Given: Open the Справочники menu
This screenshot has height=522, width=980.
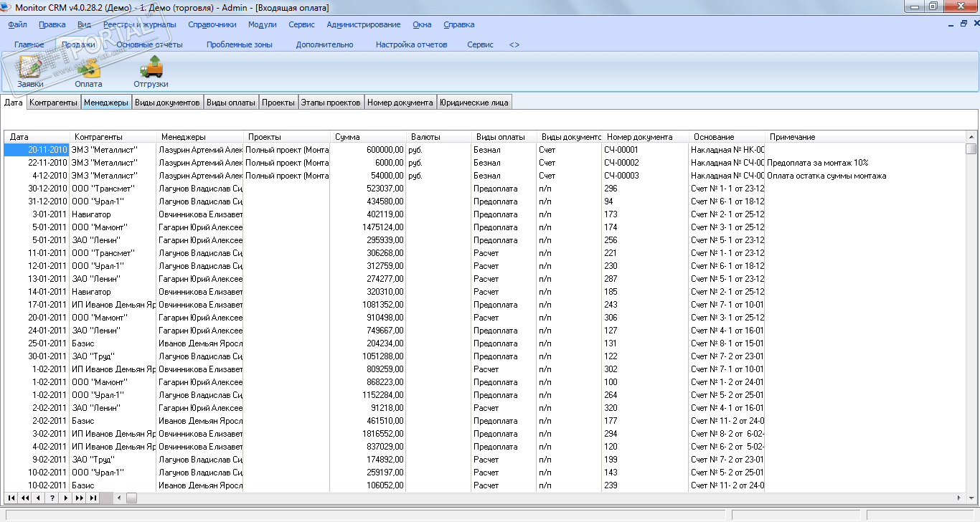Looking at the screenshot, I should (x=212, y=24).
